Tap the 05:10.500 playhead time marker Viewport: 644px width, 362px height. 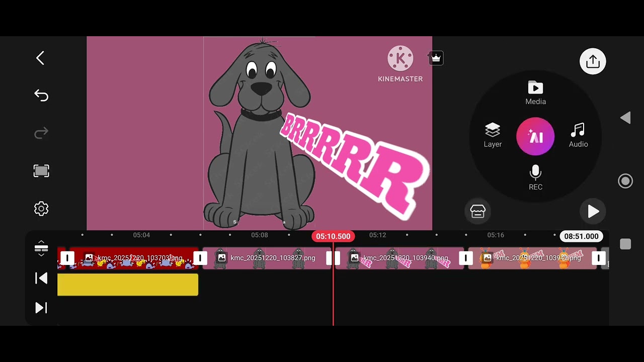coord(333,236)
